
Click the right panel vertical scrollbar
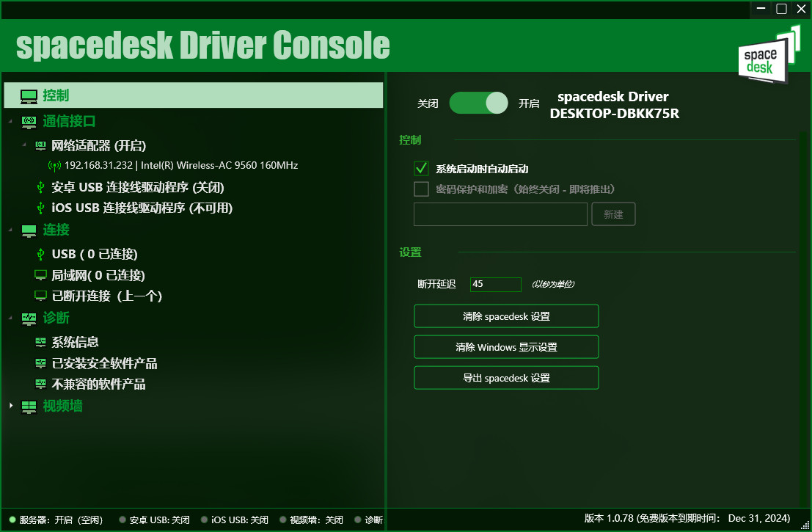coord(804,320)
